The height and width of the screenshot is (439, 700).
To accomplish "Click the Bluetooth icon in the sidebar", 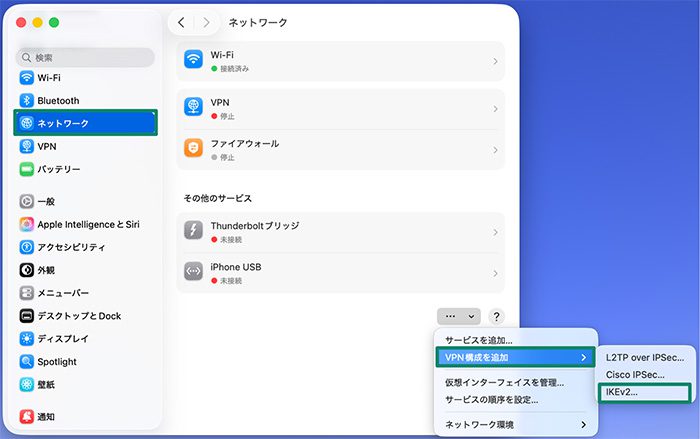I will tap(27, 100).
